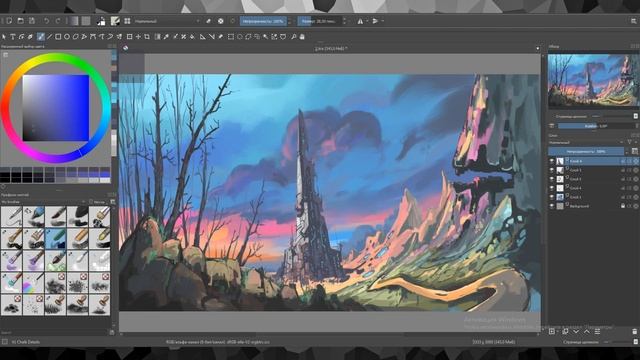This screenshot has width=640, height=360.
Task: Delete the selected layer with trash icon
Action: pyautogui.click(x=634, y=331)
